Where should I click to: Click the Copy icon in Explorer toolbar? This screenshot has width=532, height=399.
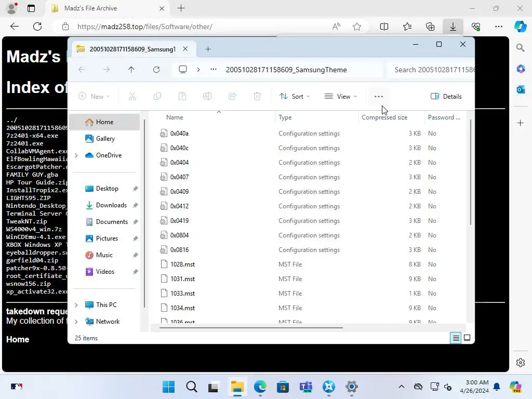[x=157, y=96]
